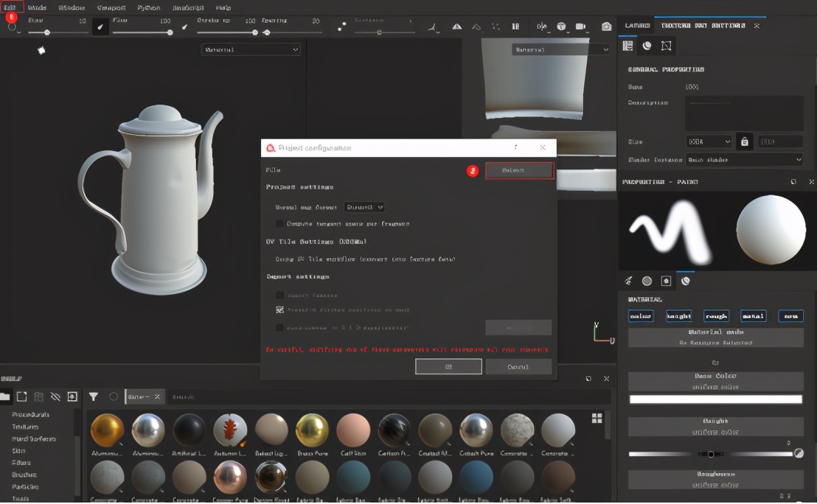Open the Help menu
Screen dimensions: 817x504
pyautogui.click(x=223, y=7)
